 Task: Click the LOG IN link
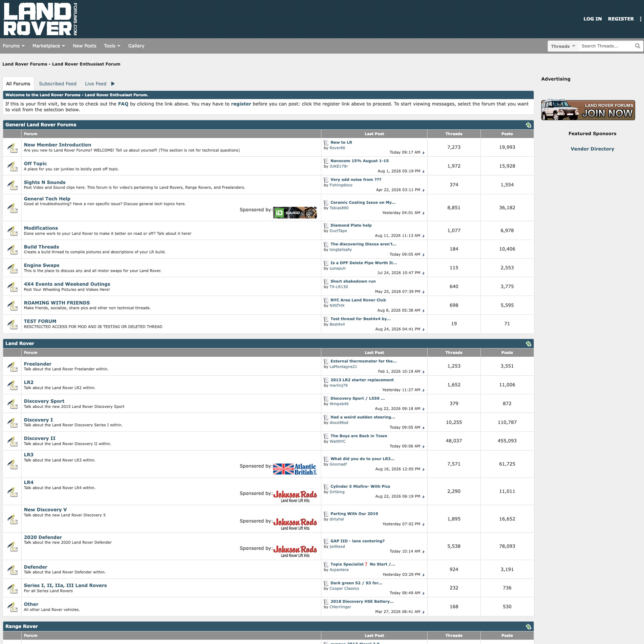coord(592,19)
